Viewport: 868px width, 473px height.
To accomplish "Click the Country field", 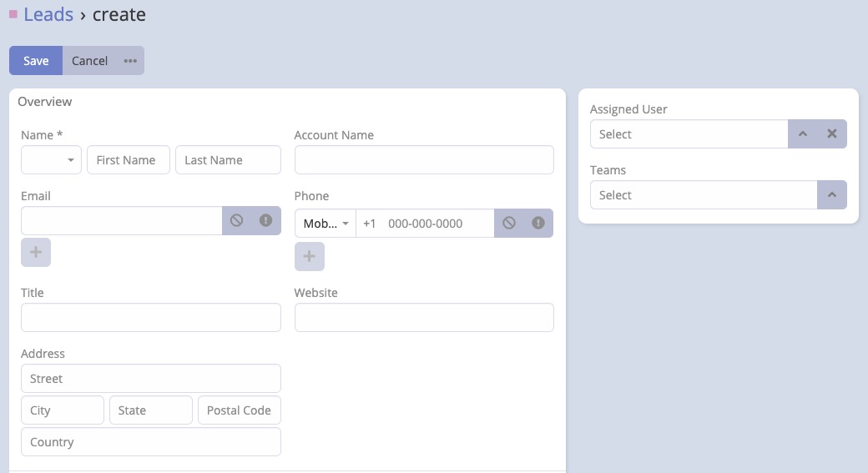I will click(x=150, y=441).
